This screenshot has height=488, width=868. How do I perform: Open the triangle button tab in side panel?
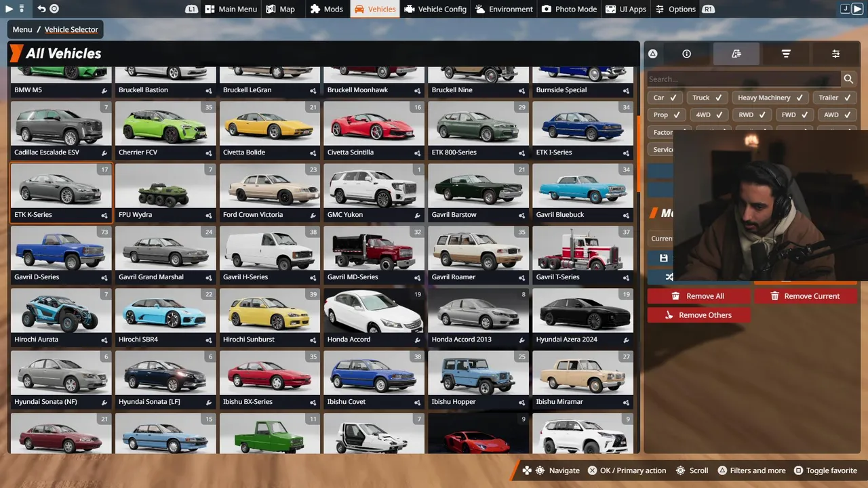pos(652,54)
